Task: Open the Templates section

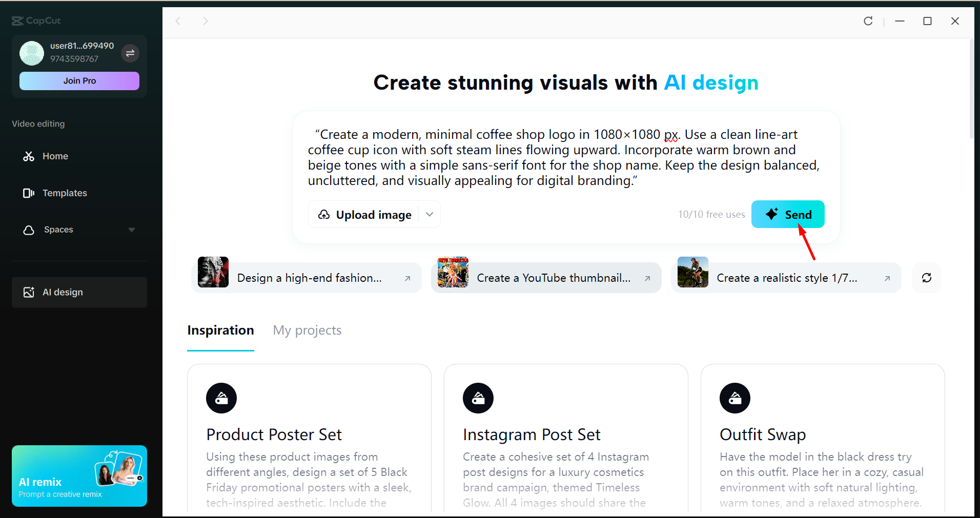Action: pos(79,193)
